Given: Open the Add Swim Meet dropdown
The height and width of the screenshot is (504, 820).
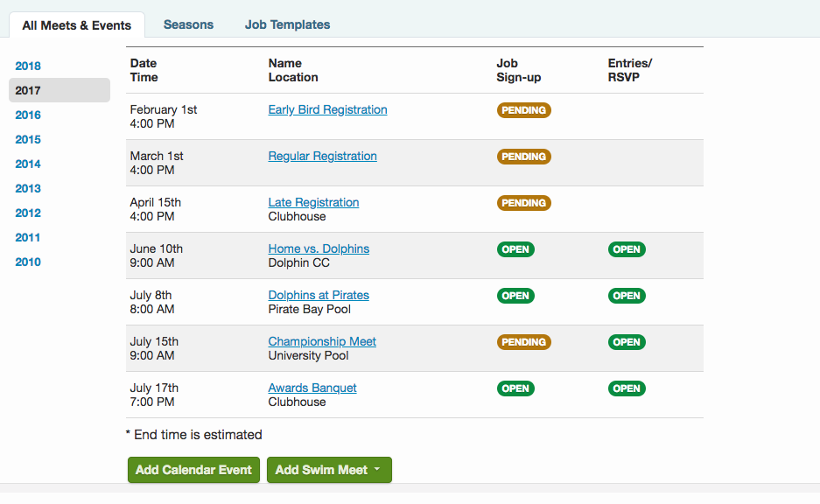Looking at the screenshot, I should click(x=328, y=470).
